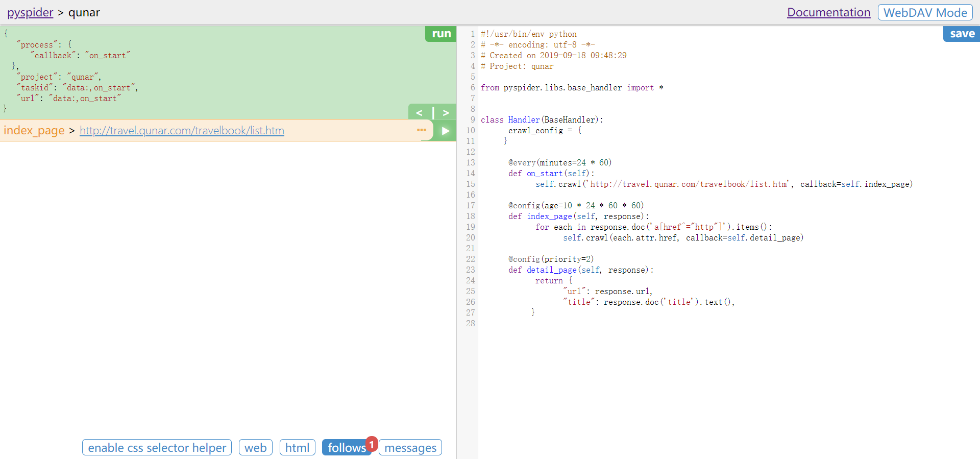Click the def index_page(self, response) line
Screen dimensions: 980x459
point(579,216)
